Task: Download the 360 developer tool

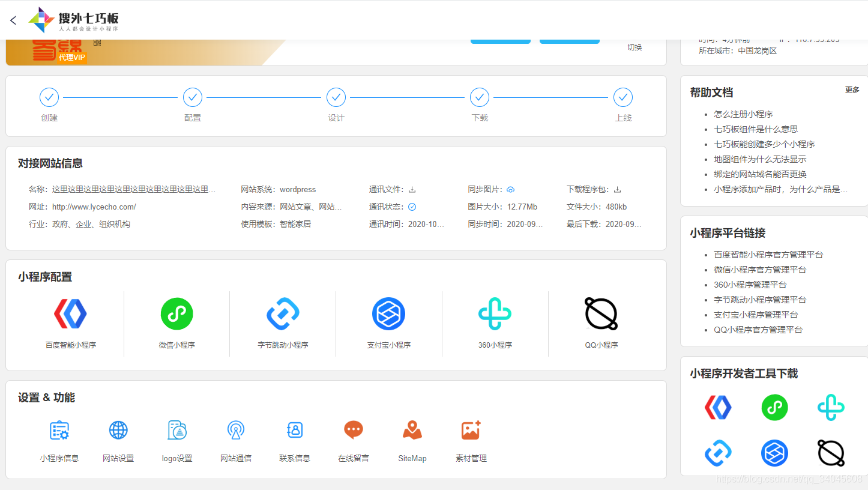Action: 831,408
